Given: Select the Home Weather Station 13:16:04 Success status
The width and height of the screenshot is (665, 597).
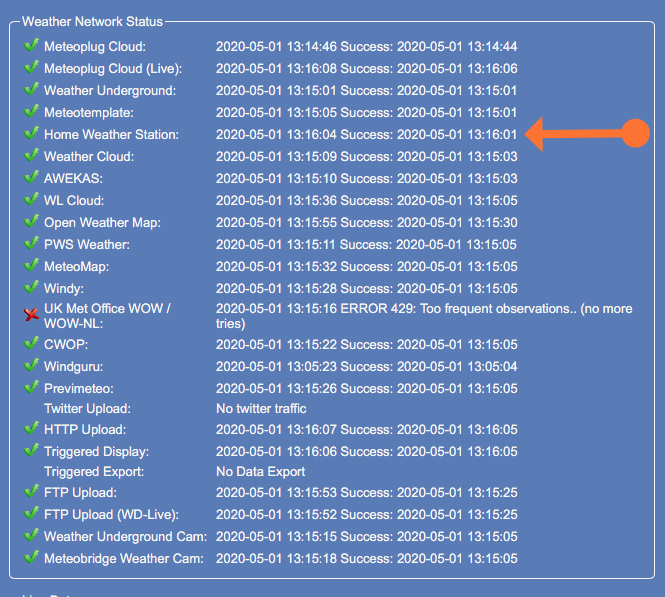Looking at the screenshot, I should [x=366, y=135].
